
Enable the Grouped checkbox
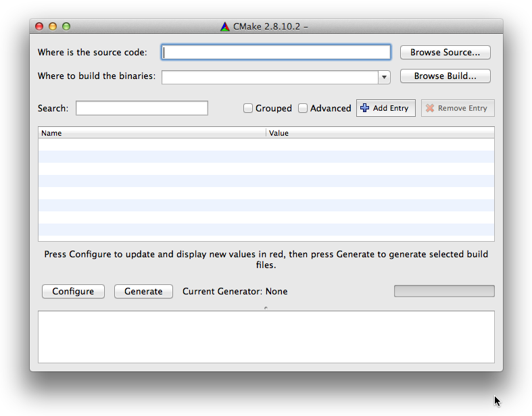click(x=248, y=108)
